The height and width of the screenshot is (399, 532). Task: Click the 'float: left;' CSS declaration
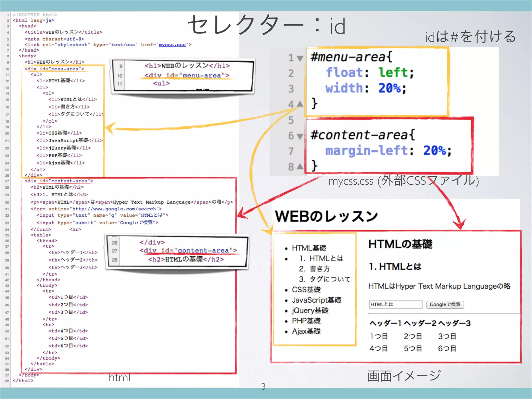370,72
